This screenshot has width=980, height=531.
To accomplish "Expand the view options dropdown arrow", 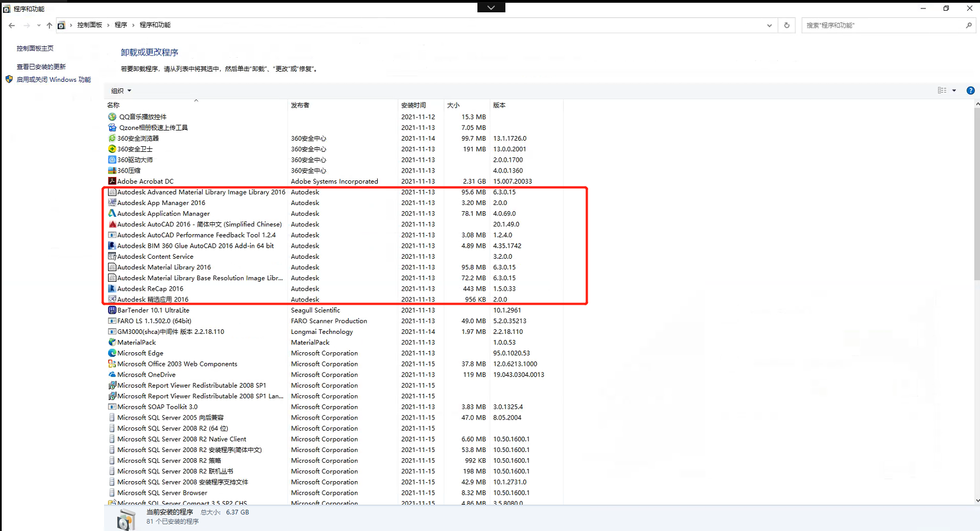I will (954, 90).
